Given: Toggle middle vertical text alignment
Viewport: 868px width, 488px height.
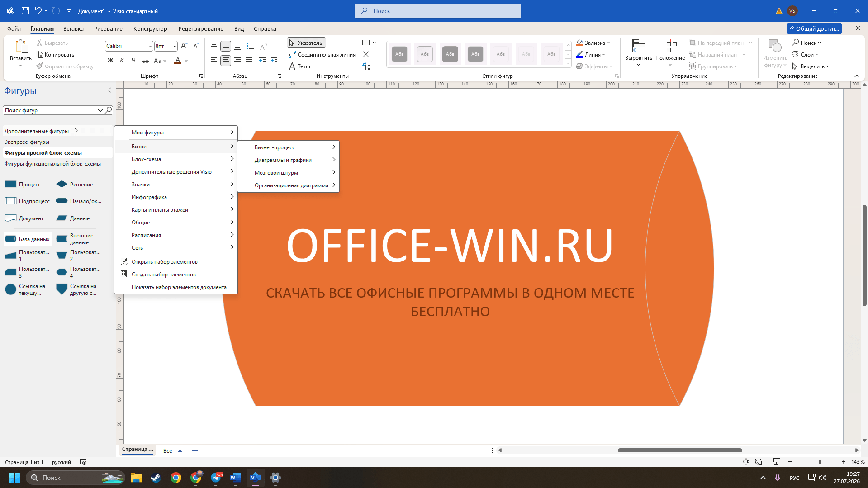Looking at the screenshot, I should pyautogui.click(x=226, y=46).
